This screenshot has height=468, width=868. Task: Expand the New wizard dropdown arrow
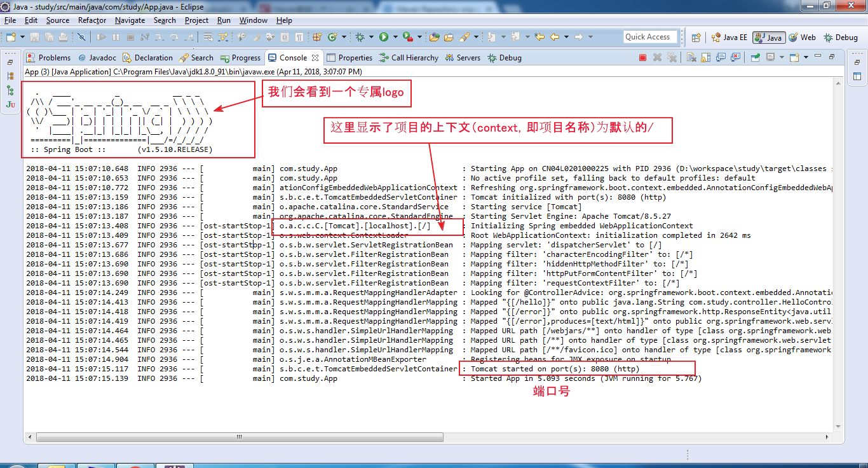(x=22, y=37)
